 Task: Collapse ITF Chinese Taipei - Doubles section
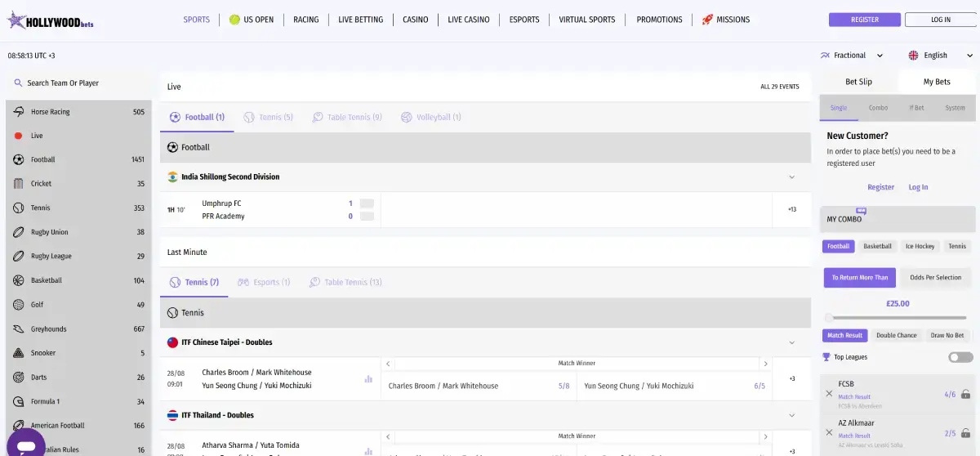click(x=791, y=342)
